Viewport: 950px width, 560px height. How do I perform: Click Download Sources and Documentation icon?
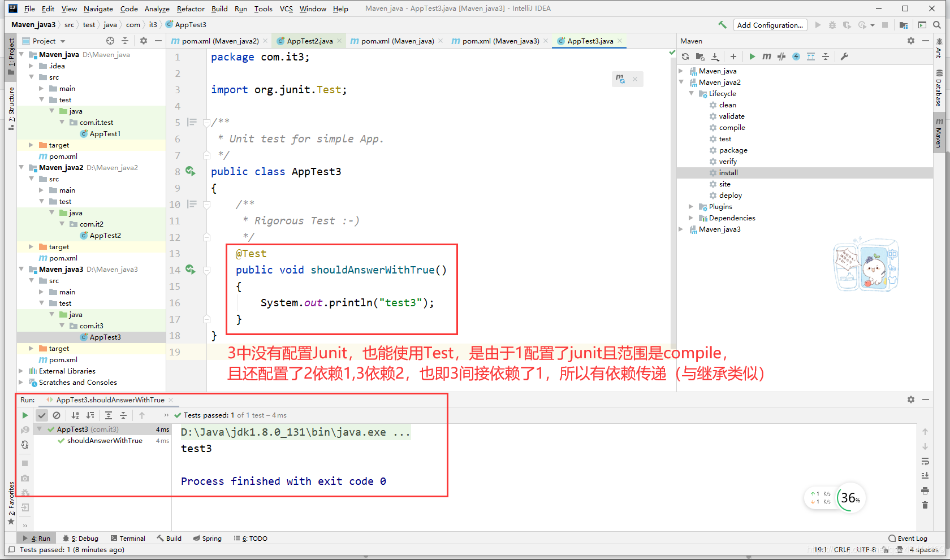point(715,57)
